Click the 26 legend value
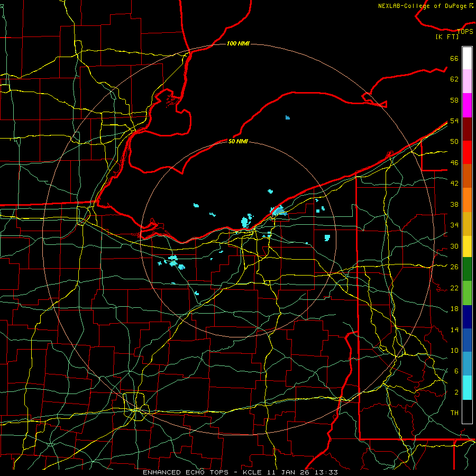Screen dimensions: 476x476 pyautogui.click(x=454, y=267)
